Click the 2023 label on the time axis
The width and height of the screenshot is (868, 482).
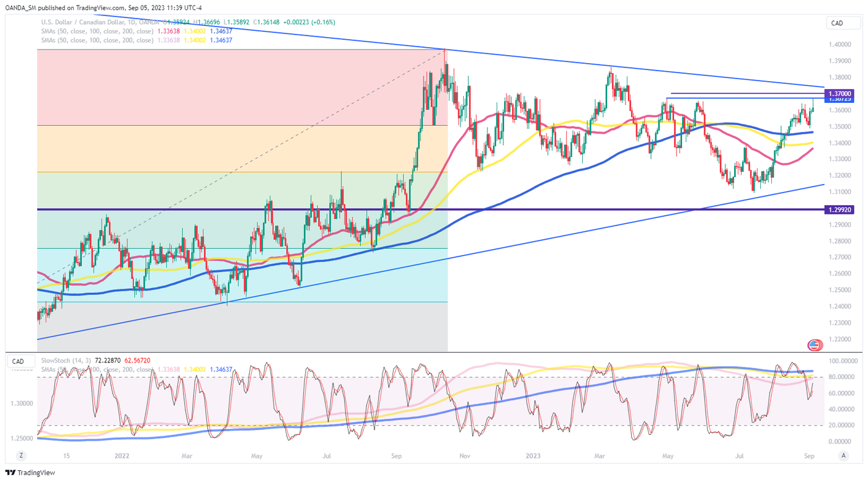[x=533, y=455]
